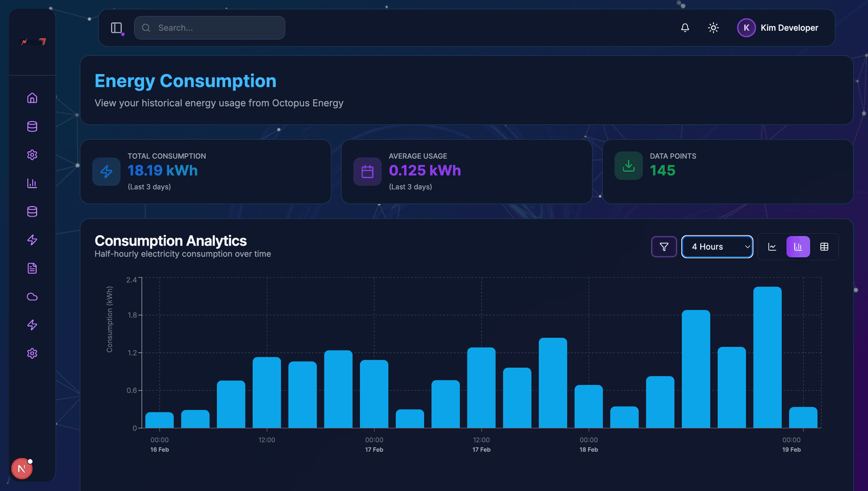Click the first database icon in sidebar
Image resolution: width=868 pixels, height=491 pixels.
click(32, 127)
